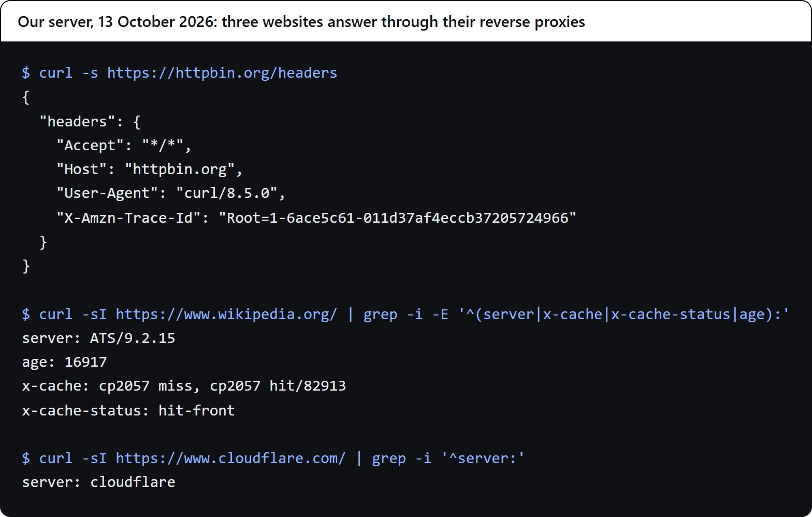812x517 pixels.
Task: Select the grep -i '^server:' text
Action: [x=448, y=458]
